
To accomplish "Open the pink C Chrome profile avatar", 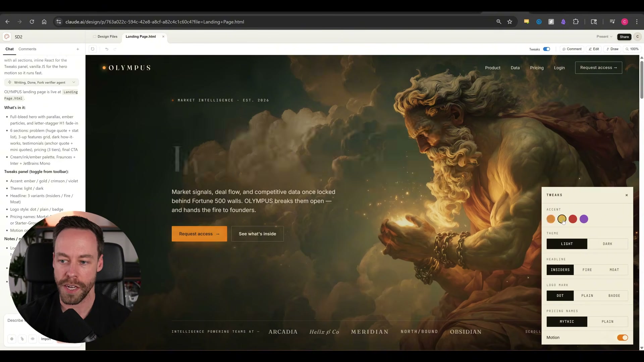I will click(625, 22).
